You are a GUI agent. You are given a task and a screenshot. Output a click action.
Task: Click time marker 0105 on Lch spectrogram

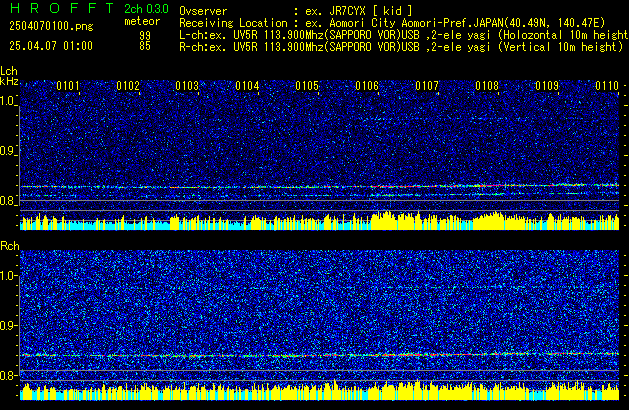(307, 86)
